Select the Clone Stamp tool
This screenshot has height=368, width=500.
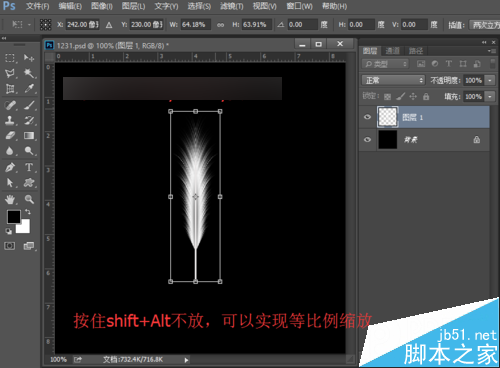(10, 120)
